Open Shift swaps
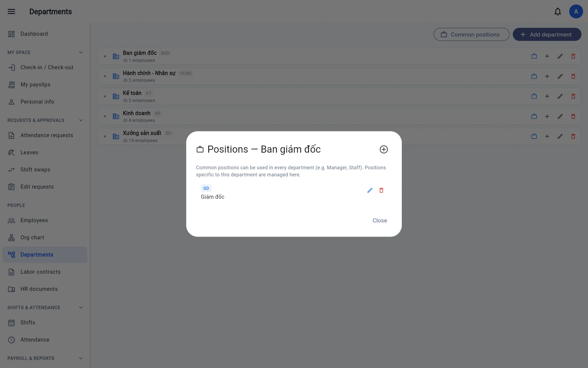This screenshot has width=588, height=368. [45, 170]
